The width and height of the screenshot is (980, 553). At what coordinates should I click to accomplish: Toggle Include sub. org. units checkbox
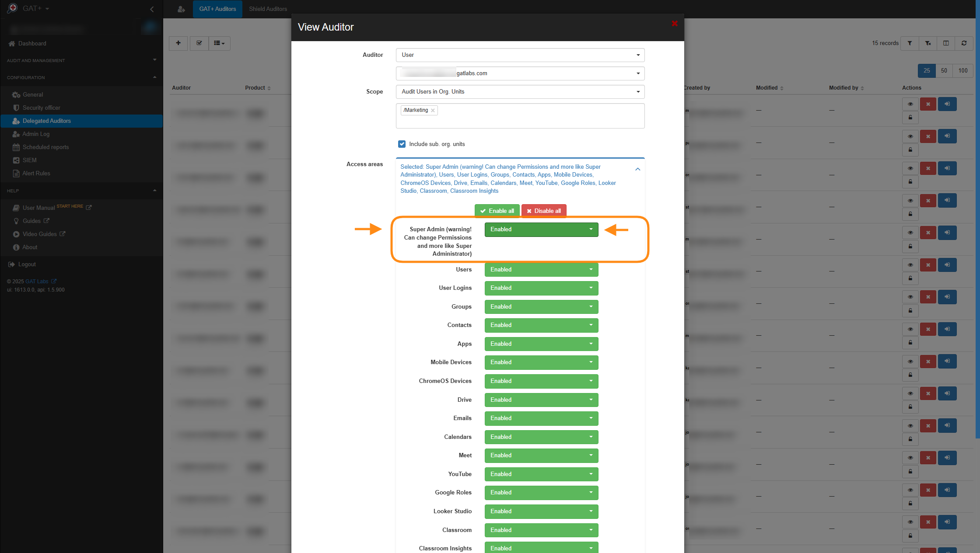click(x=402, y=144)
